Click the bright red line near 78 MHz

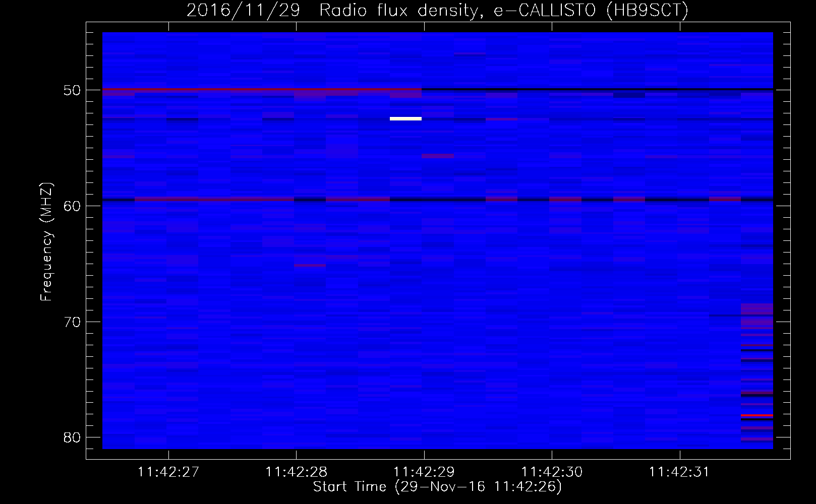coord(757,415)
